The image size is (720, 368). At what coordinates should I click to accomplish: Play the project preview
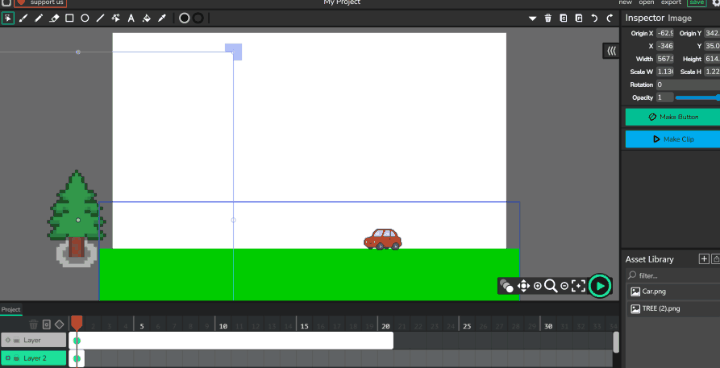(600, 286)
